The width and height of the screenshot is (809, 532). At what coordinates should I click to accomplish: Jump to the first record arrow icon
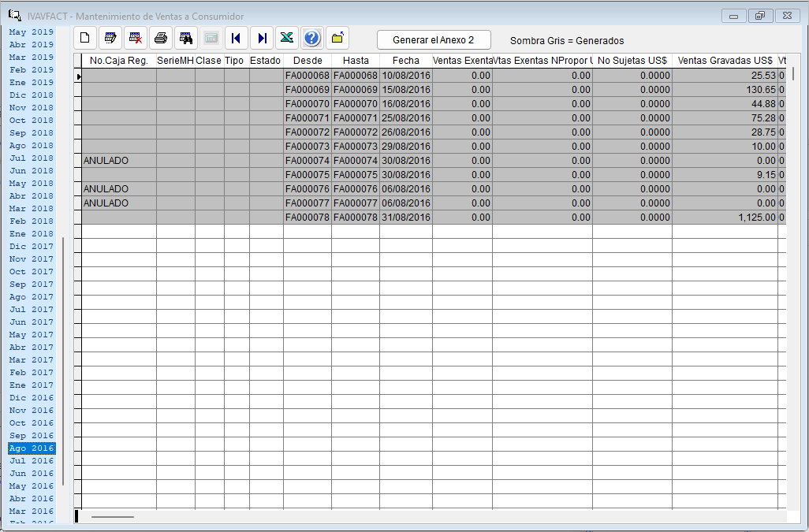tap(237, 38)
